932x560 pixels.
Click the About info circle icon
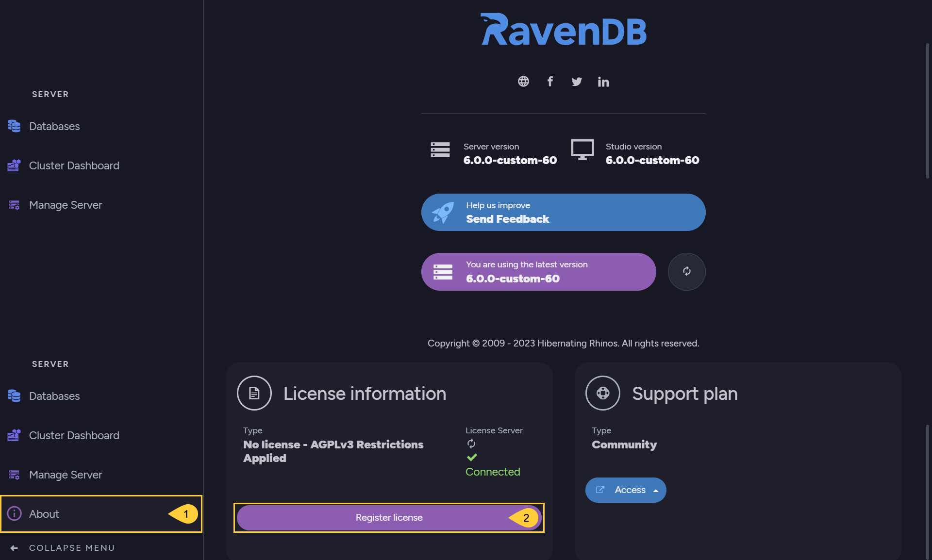click(14, 513)
